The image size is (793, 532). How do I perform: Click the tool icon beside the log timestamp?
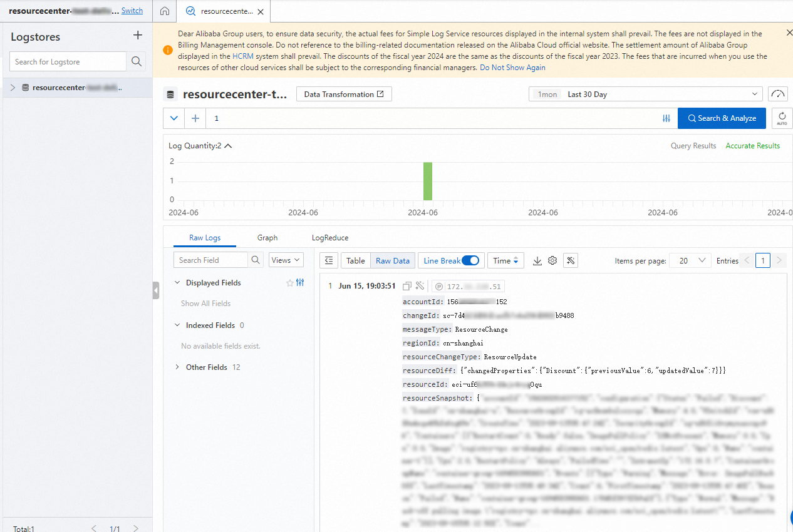pyautogui.click(x=420, y=286)
